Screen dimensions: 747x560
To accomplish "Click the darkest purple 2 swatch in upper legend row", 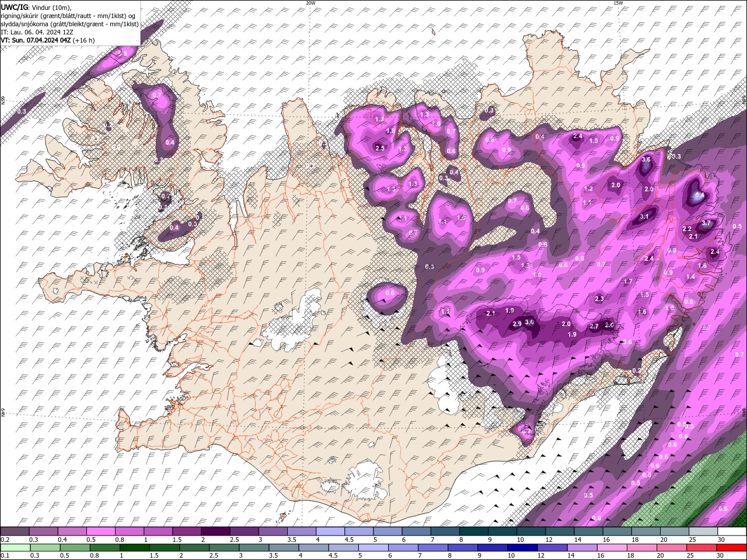I will coord(215,531).
